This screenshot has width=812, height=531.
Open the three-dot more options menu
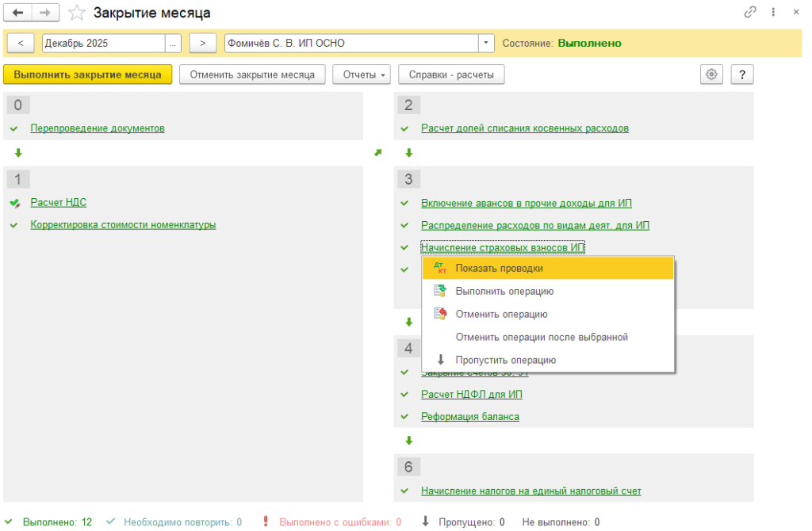(773, 13)
